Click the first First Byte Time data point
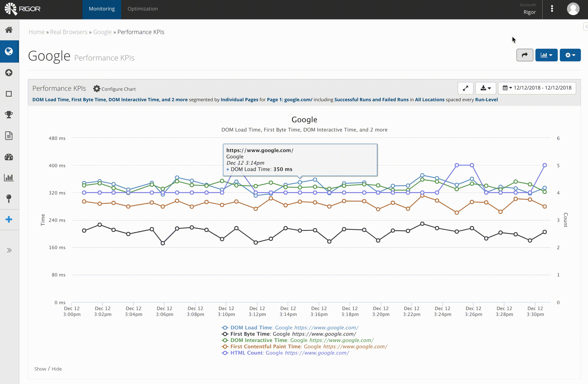The height and width of the screenshot is (384, 588). (x=84, y=231)
